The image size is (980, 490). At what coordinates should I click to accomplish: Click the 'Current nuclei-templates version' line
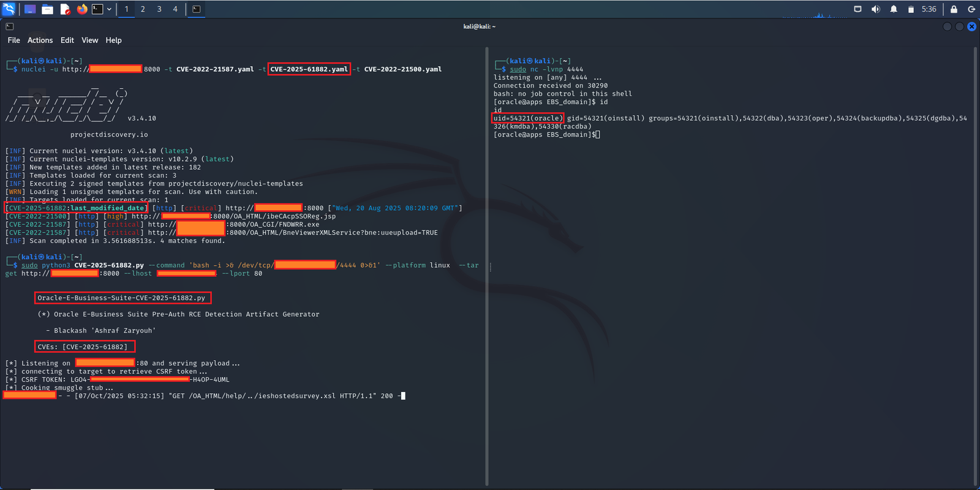coord(119,159)
